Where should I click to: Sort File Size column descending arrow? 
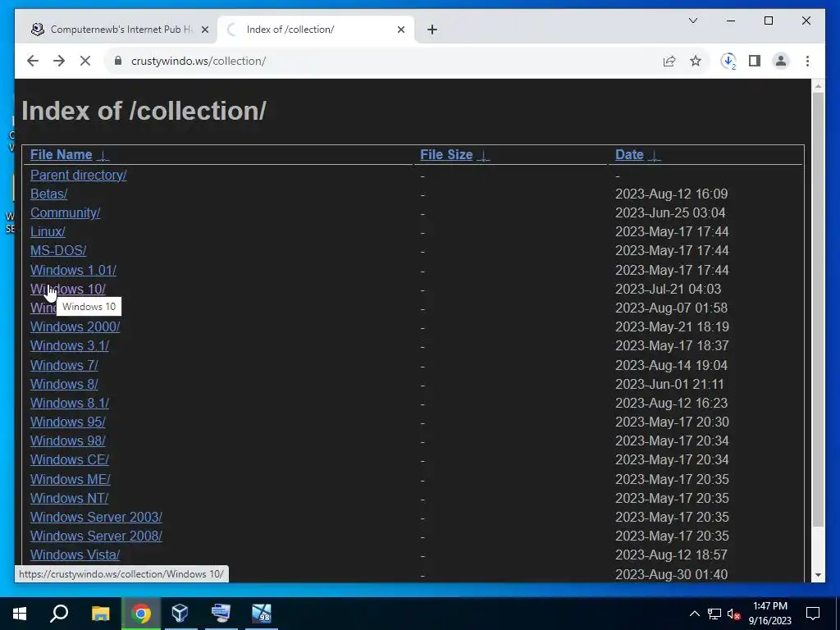coord(483,156)
